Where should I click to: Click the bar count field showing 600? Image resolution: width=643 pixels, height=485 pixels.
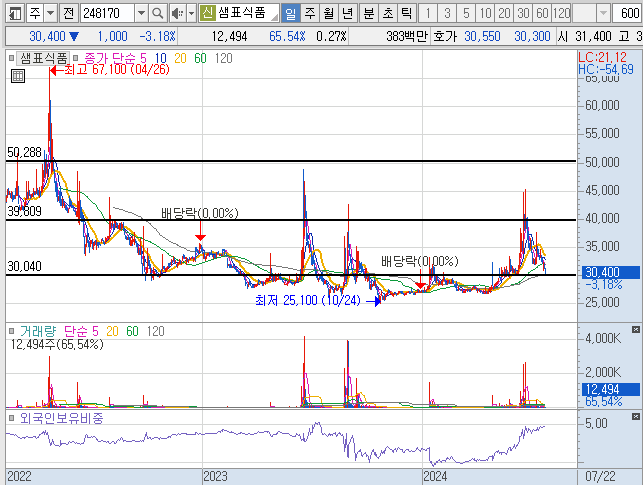coord(627,13)
